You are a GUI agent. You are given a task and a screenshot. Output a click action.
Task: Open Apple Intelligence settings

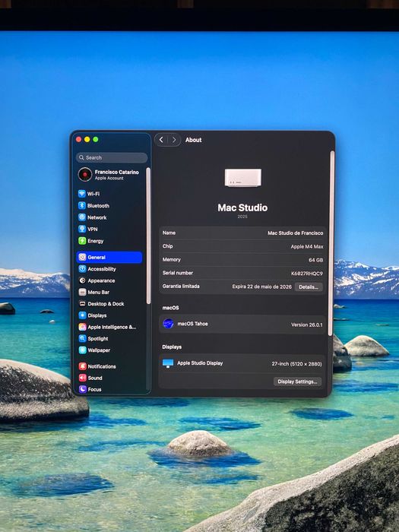pyautogui.click(x=107, y=327)
